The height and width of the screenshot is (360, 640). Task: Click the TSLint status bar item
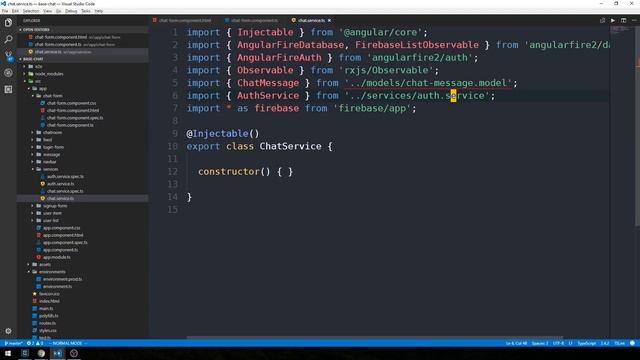(620, 343)
